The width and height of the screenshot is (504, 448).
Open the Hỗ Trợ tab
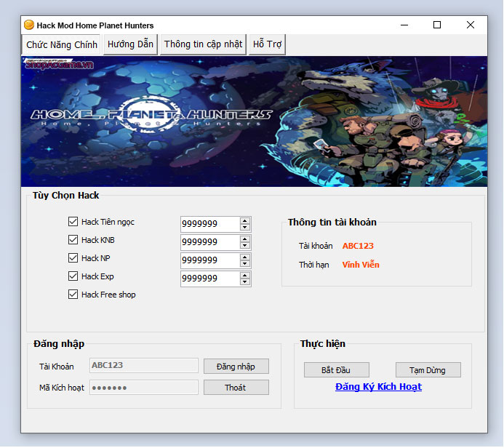267,44
